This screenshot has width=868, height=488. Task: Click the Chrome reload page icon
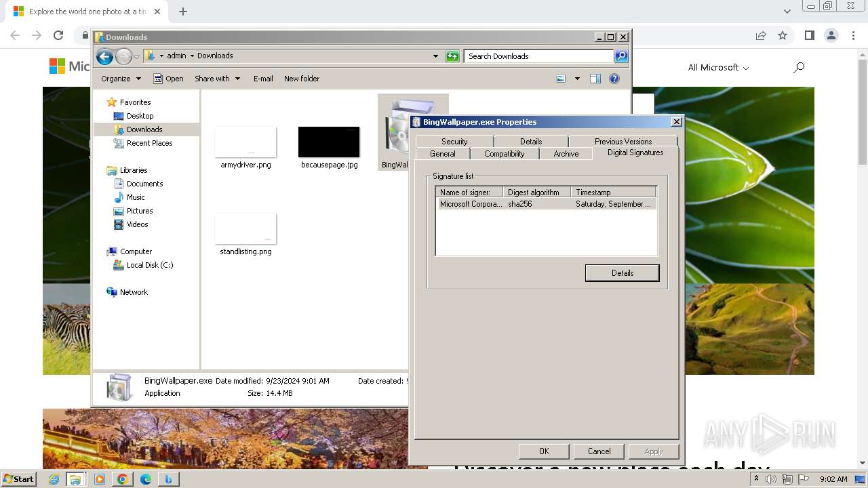(x=58, y=35)
